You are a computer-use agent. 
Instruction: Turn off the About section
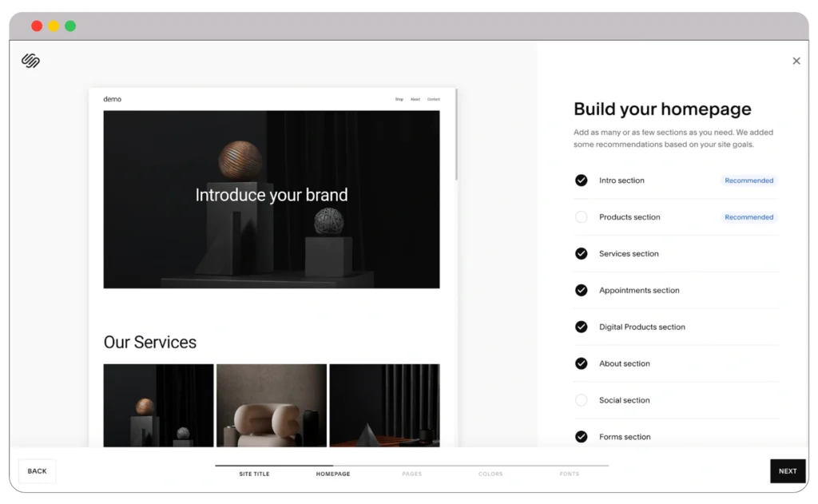(582, 363)
